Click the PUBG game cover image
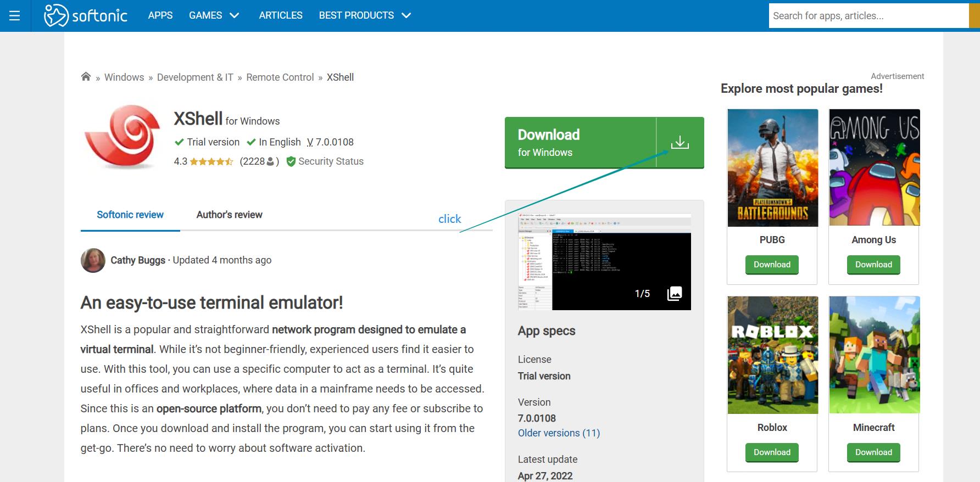Viewport: 980px width, 482px height. pos(772,167)
